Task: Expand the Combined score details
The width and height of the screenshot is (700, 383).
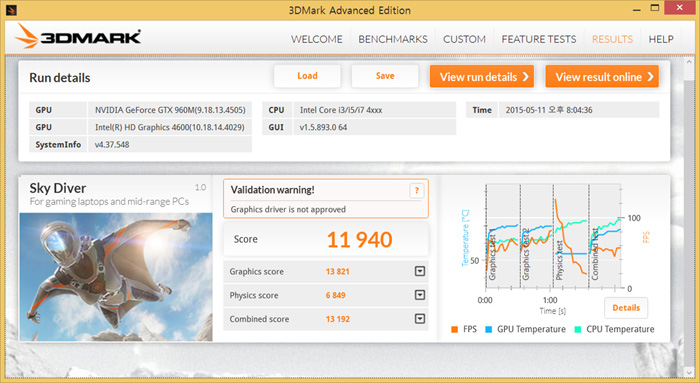Action: coord(420,319)
